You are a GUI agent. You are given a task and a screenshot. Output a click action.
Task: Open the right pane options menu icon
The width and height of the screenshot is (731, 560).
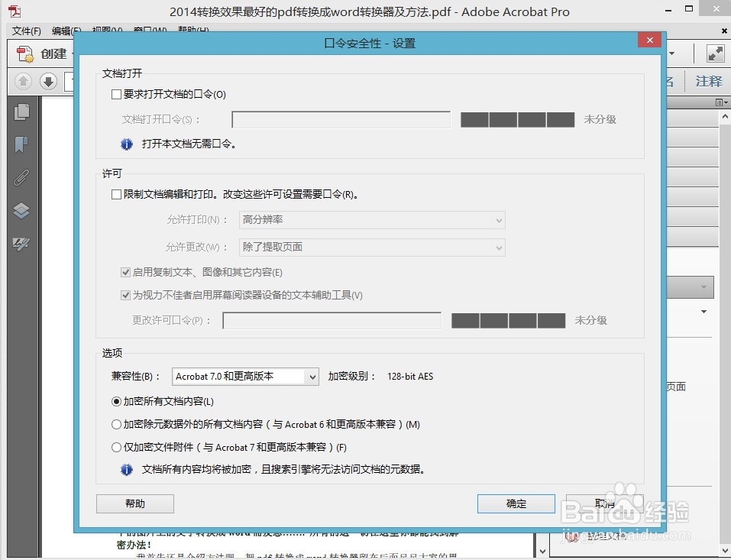721,102
